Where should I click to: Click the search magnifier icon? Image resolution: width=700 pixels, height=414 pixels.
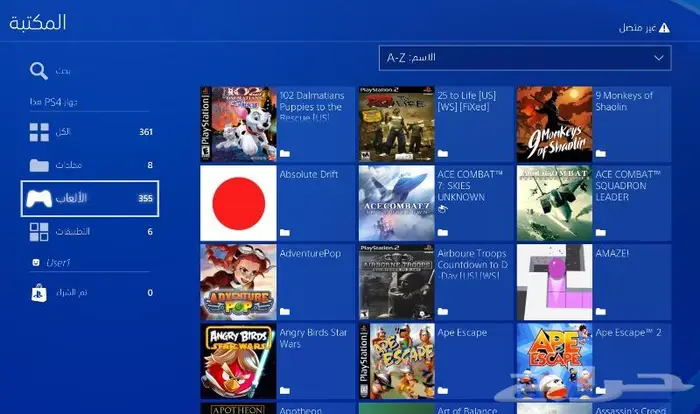click(x=39, y=71)
